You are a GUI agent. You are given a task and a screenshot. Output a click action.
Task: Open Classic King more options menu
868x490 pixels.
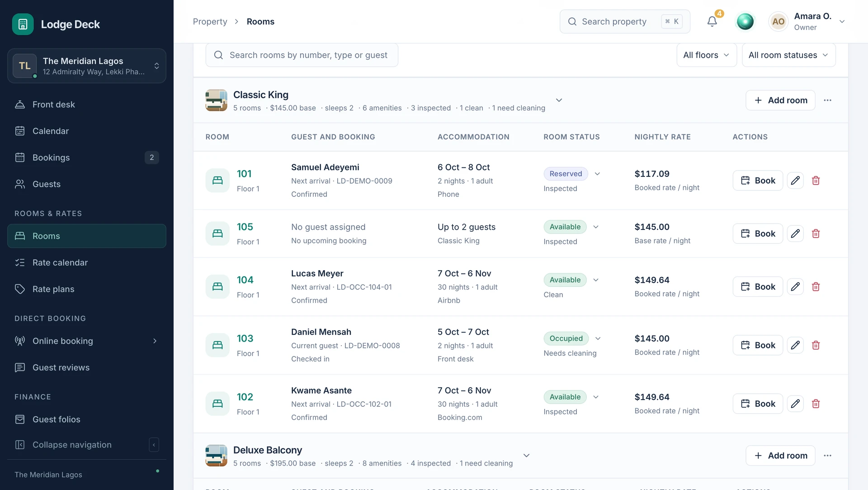click(x=827, y=100)
